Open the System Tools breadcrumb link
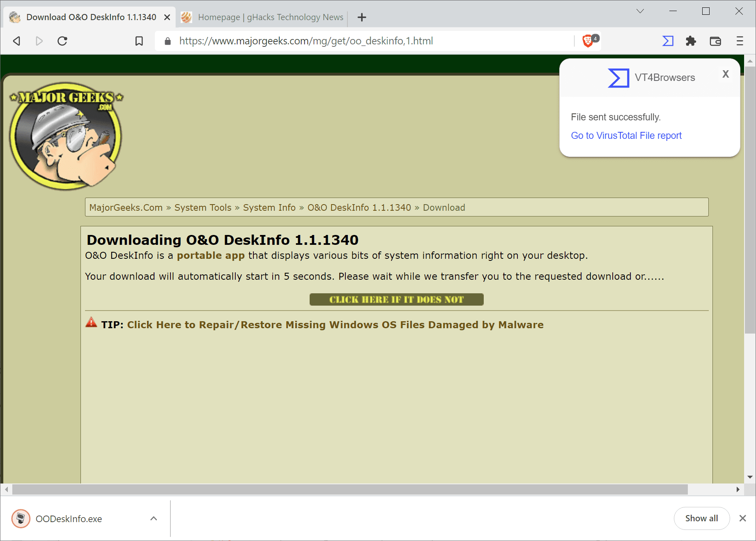The width and height of the screenshot is (756, 541). pyautogui.click(x=203, y=207)
